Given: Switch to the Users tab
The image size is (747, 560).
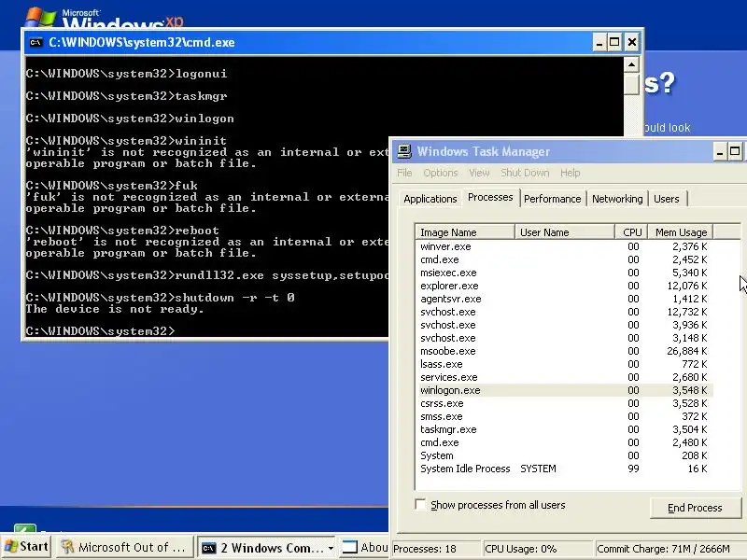Looking at the screenshot, I should coord(666,199).
